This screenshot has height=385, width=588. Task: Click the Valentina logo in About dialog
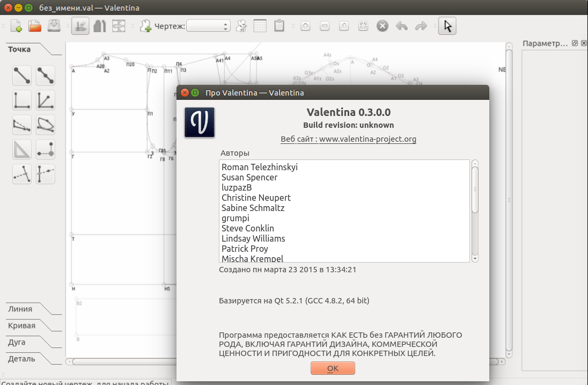click(200, 122)
